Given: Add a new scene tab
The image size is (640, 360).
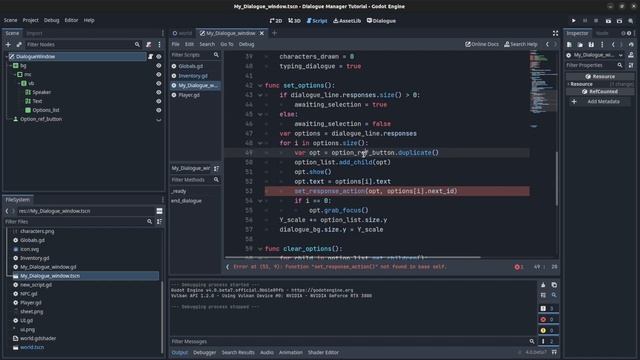Looking at the screenshot, I should (x=274, y=33).
